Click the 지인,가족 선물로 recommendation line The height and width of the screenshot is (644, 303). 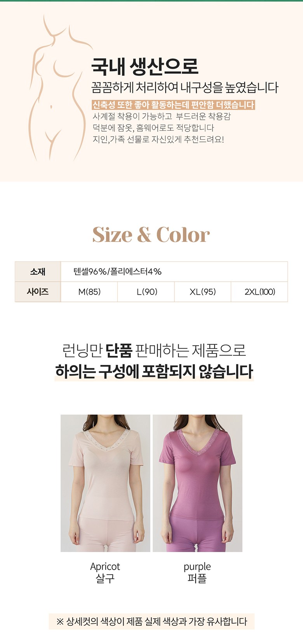pos(158,139)
